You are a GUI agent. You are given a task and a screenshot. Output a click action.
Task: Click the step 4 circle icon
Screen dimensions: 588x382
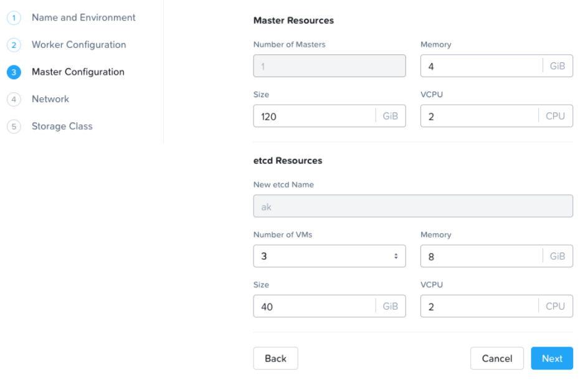coord(14,100)
